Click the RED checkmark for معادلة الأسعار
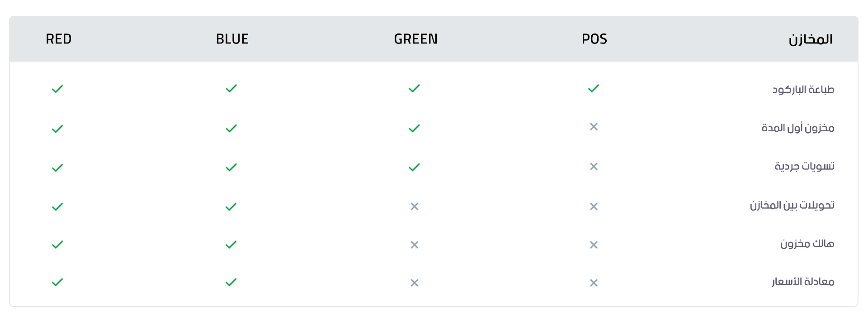The image size is (868, 321). coord(57,283)
